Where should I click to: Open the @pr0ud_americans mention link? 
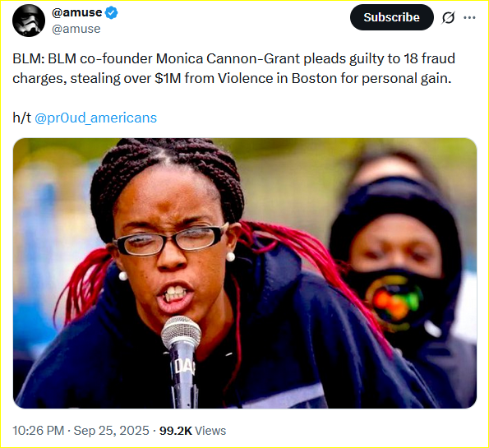tap(95, 118)
